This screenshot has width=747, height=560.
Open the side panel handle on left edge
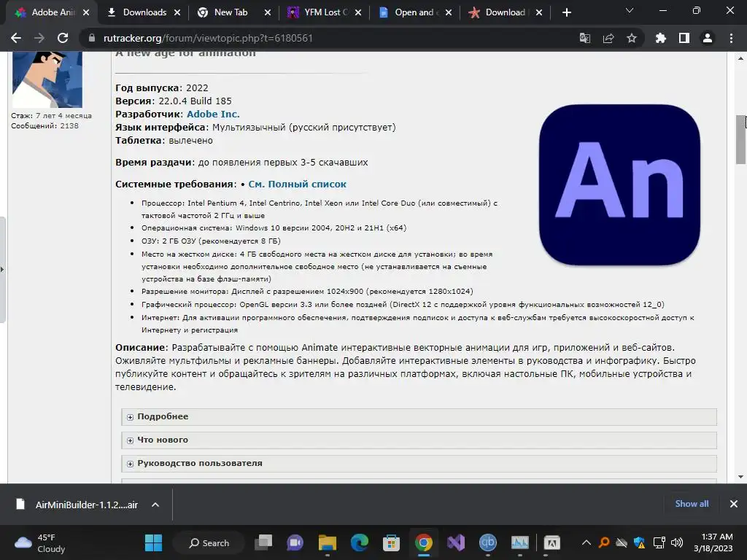pyautogui.click(x=2, y=270)
